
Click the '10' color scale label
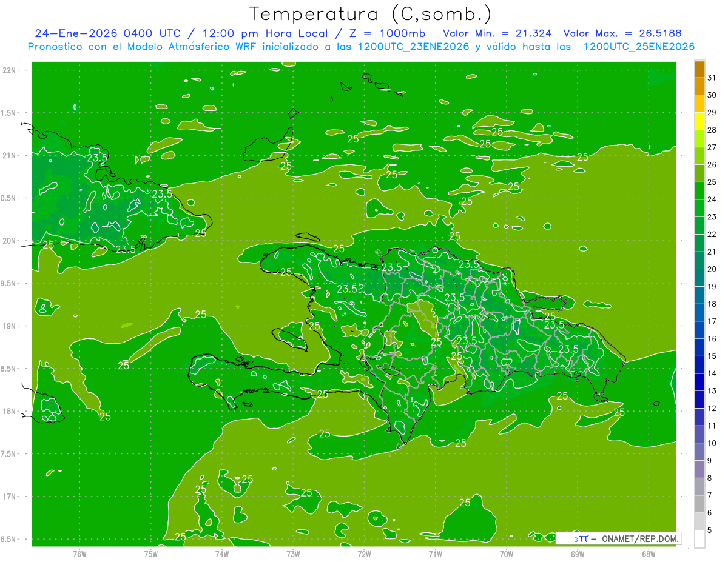point(712,443)
